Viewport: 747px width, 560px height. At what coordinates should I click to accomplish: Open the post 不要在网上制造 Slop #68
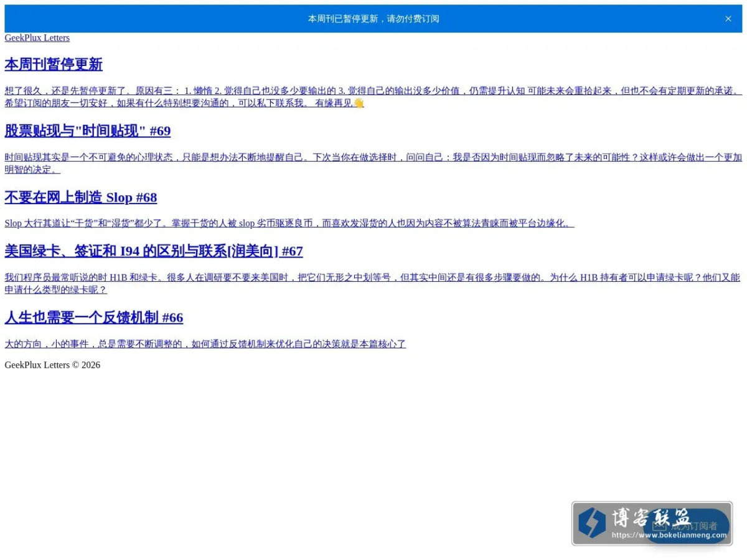81,197
